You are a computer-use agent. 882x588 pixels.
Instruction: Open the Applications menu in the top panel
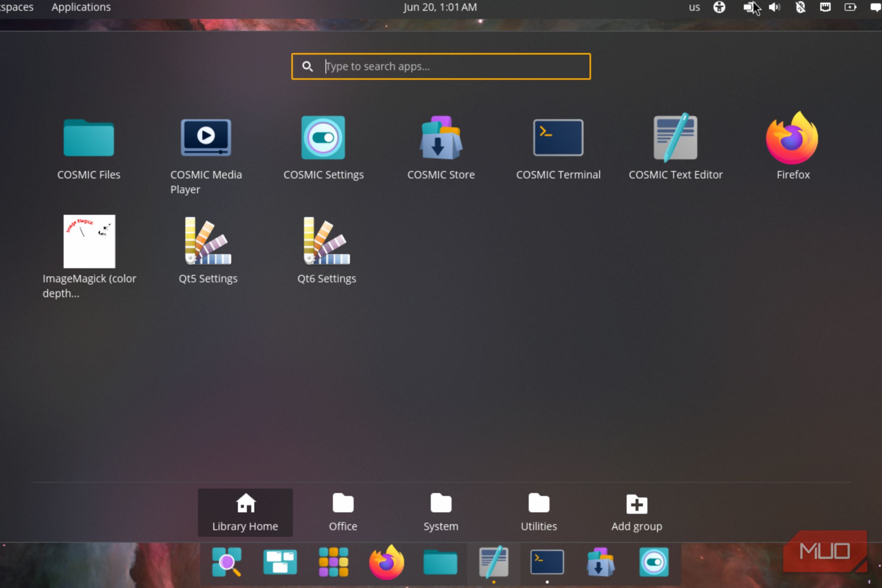(81, 7)
